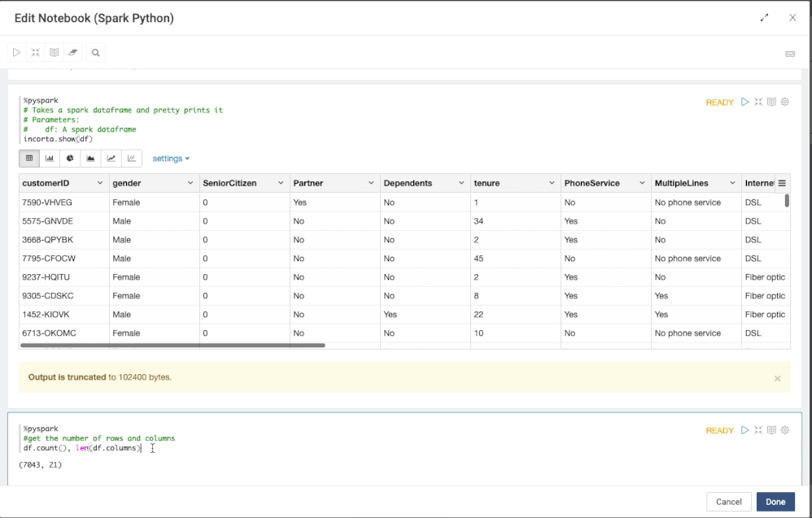This screenshot has height=518, width=812.
Task: Click the Done button
Action: pos(775,502)
